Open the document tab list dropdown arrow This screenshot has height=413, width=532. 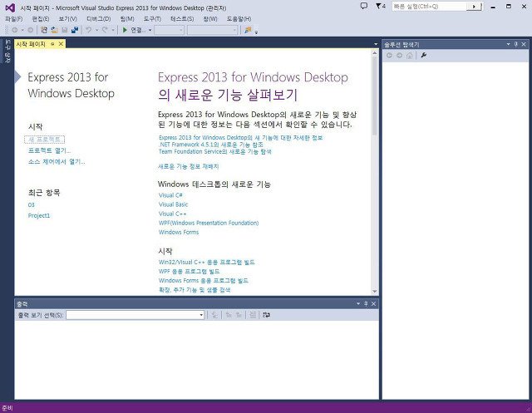(376, 44)
